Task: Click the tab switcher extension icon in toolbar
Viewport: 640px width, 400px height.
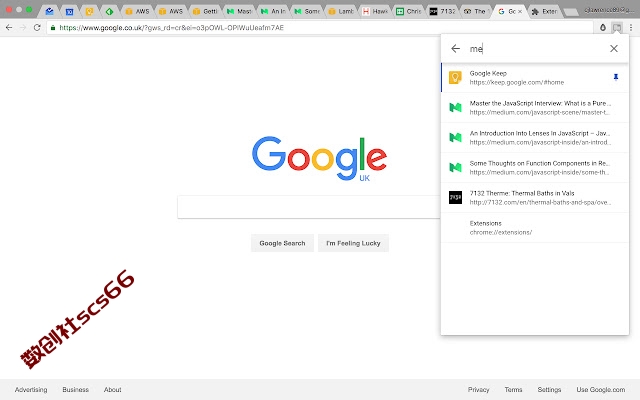Action: 617,28
